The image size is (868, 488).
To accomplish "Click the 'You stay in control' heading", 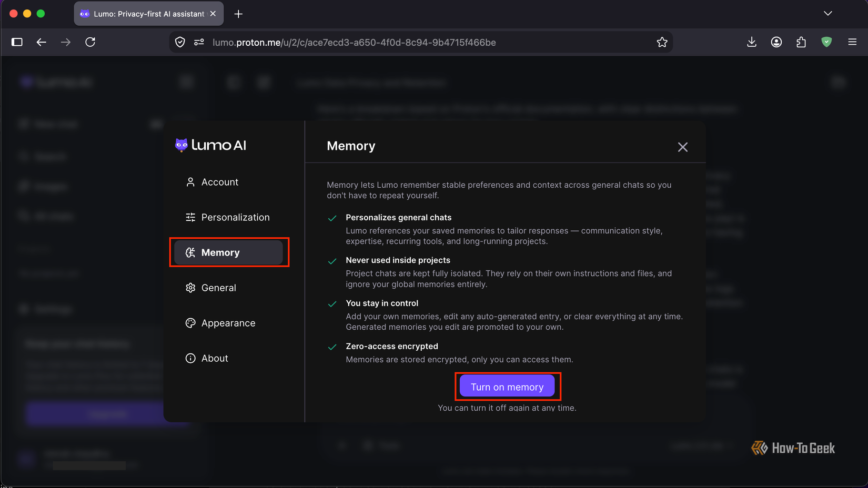I will (x=382, y=303).
